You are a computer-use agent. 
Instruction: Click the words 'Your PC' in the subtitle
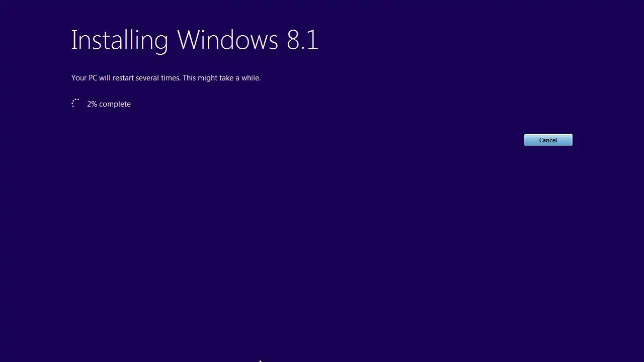point(84,78)
